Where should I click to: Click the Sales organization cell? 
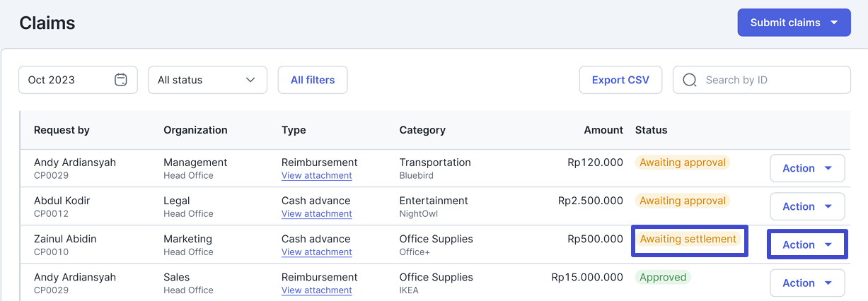[x=176, y=277]
